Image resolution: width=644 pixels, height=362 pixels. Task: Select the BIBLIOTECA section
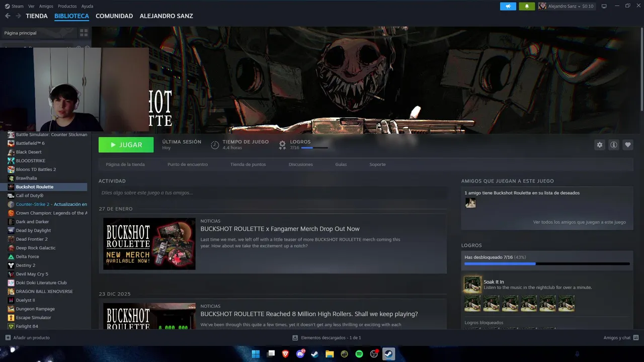pos(71,16)
